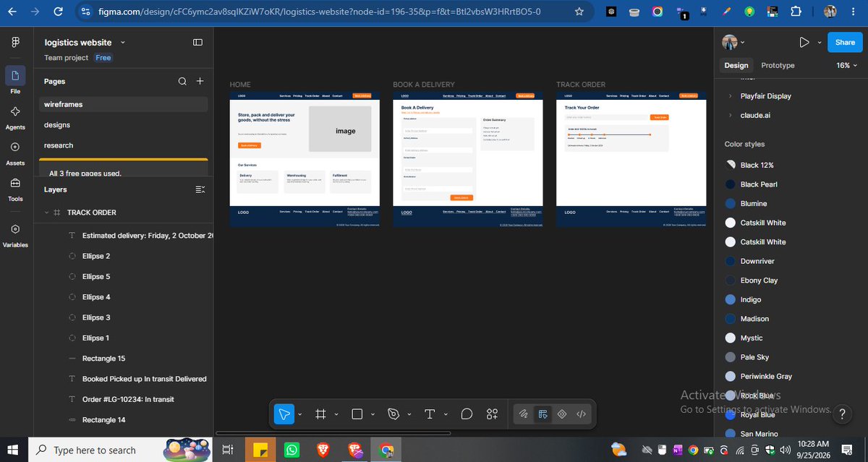Select the BOOK A DELIVERY frame on canvas
This screenshot has height=462, width=868.
467,159
